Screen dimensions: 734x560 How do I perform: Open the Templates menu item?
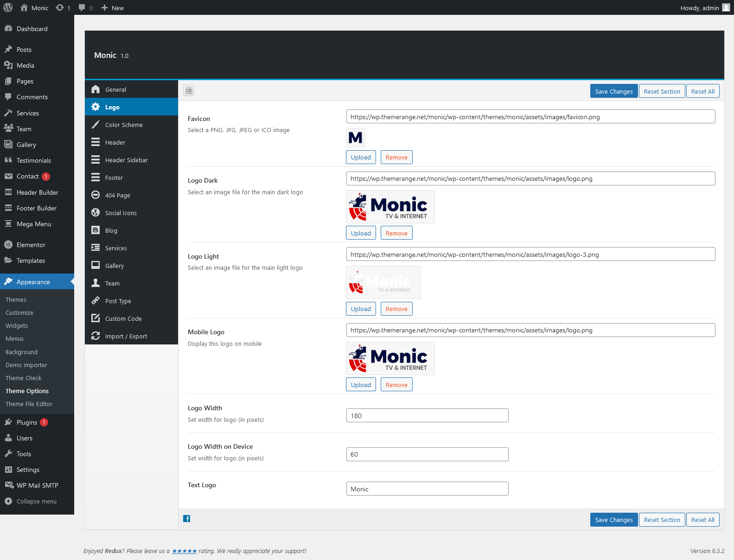tap(37, 261)
